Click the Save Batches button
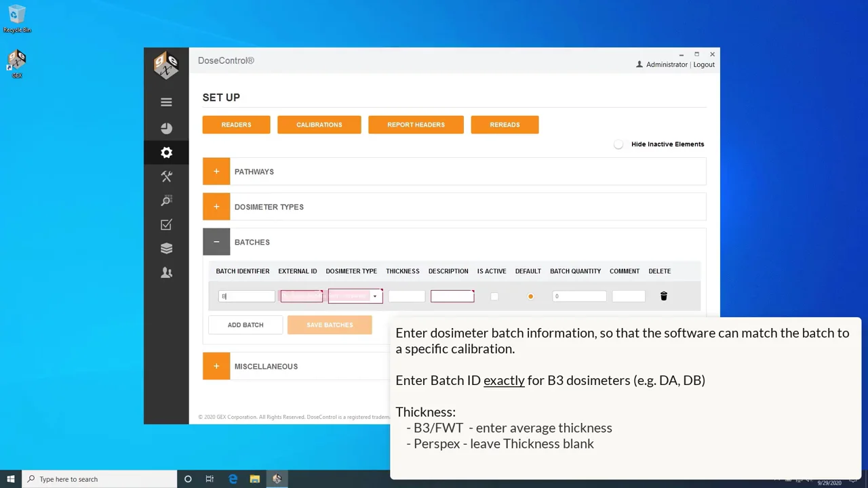868x488 pixels. point(330,325)
